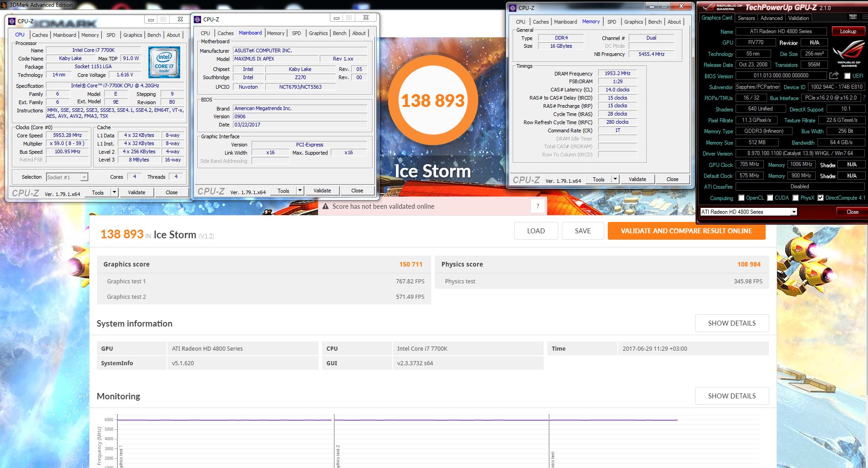Click the Lookup button in GPU-Z
868x468 pixels.
pyautogui.click(x=848, y=31)
